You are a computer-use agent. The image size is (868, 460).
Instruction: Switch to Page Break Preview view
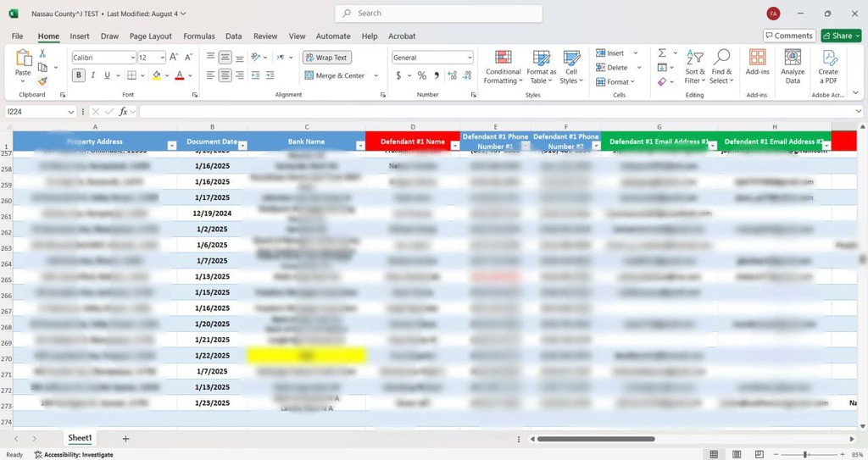tap(759, 455)
